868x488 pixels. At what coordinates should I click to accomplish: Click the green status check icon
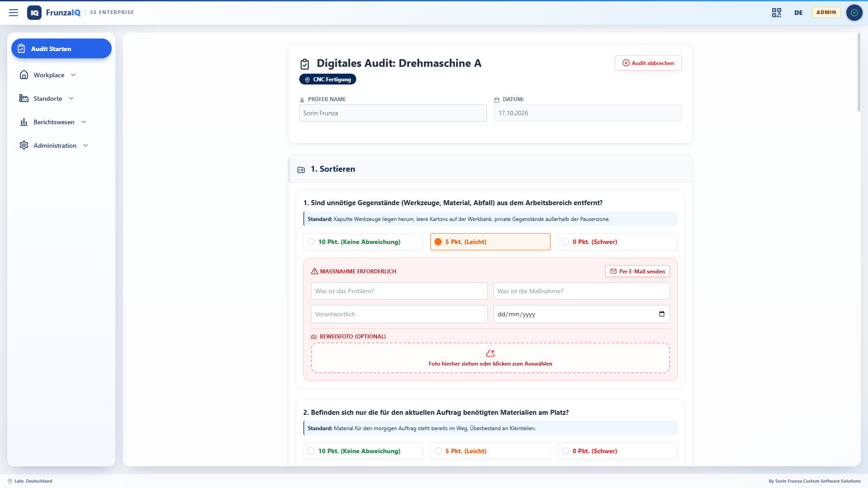(x=854, y=13)
